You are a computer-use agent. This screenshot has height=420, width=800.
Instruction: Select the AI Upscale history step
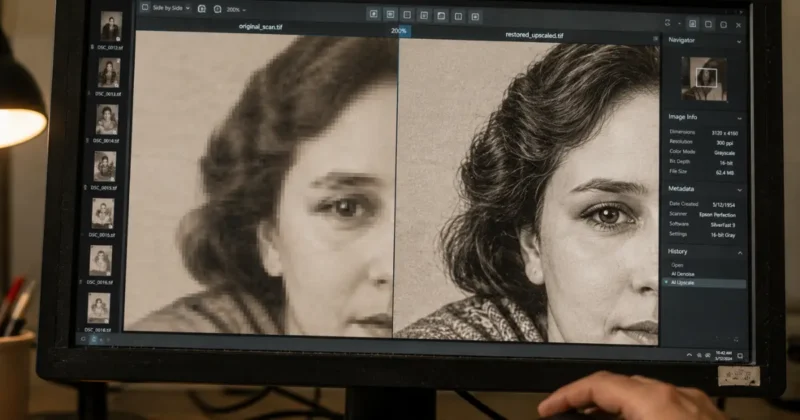pos(704,283)
